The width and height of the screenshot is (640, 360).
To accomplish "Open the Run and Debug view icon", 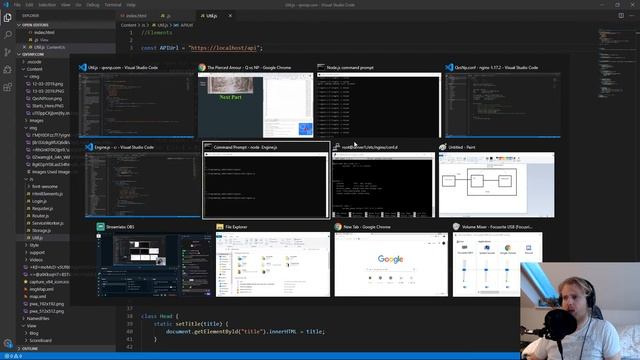I will (x=7, y=69).
